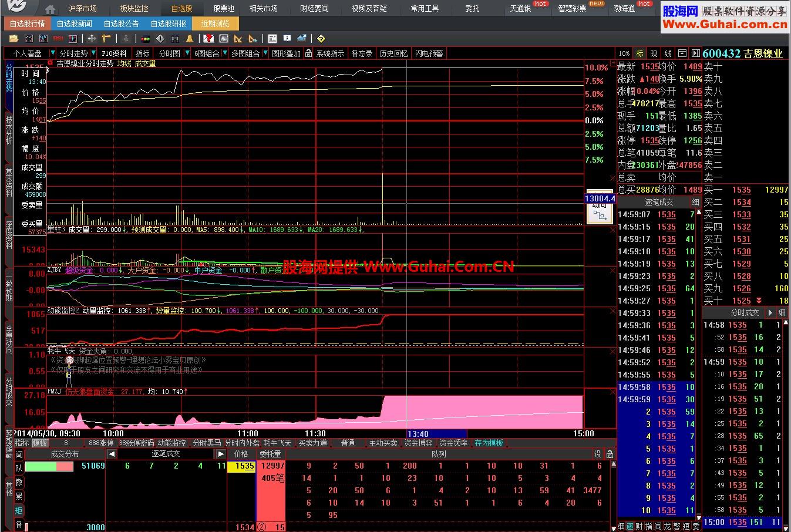Click the yellow folder open icon

pyautogui.click(x=14, y=39)
